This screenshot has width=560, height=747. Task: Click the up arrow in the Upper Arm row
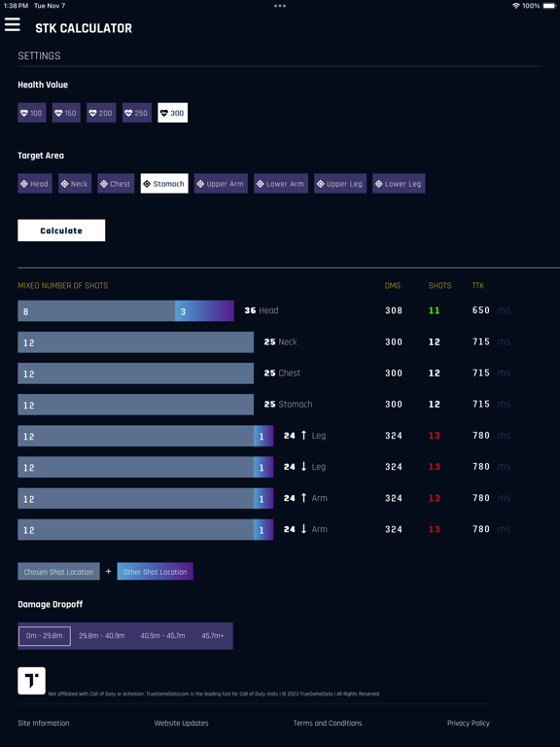[303, 498]
